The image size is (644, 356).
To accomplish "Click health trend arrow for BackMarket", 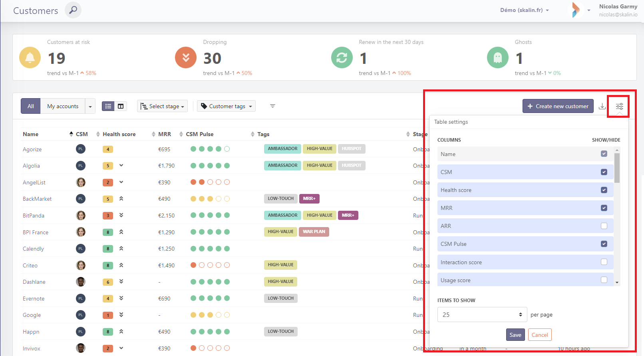I will click(121, 198).
